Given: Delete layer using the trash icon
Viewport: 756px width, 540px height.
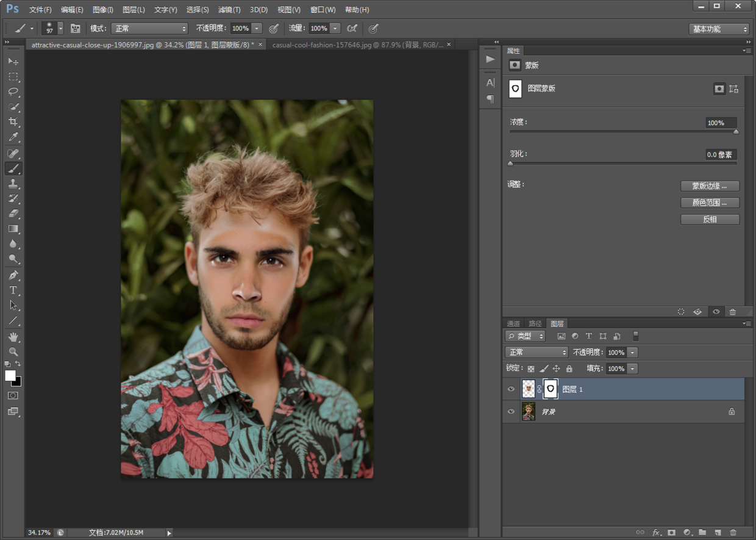Looking at the screenshot, I should pyautogui.click(x=733, y=533).
